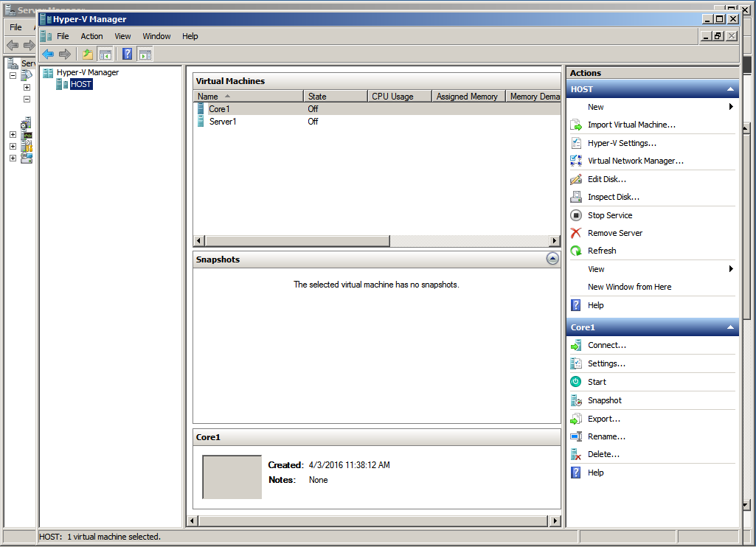Click the Back arrow in Hyper-V toolbar

click(48, 54)
